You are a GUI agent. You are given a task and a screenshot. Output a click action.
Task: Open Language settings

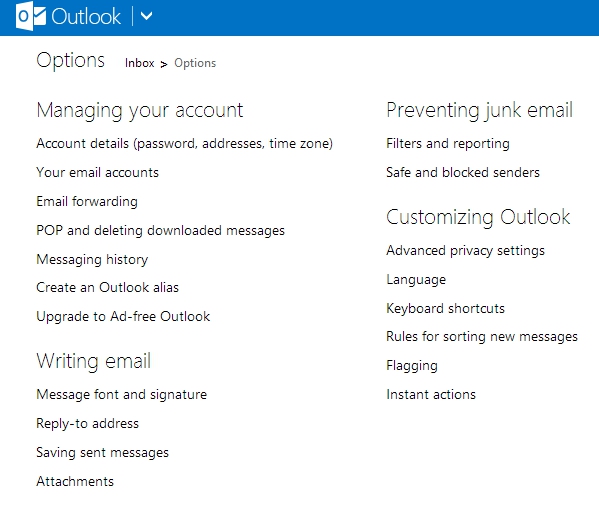pyautogui.click(x=416, y=280)
